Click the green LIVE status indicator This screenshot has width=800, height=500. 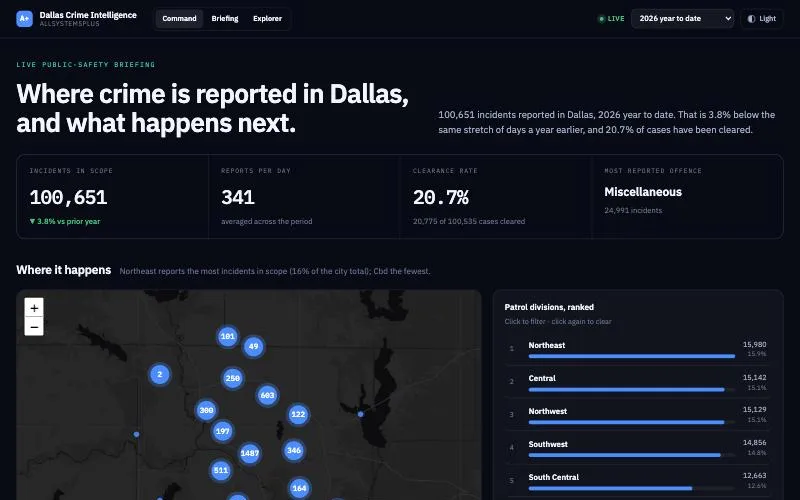[611, 19]
